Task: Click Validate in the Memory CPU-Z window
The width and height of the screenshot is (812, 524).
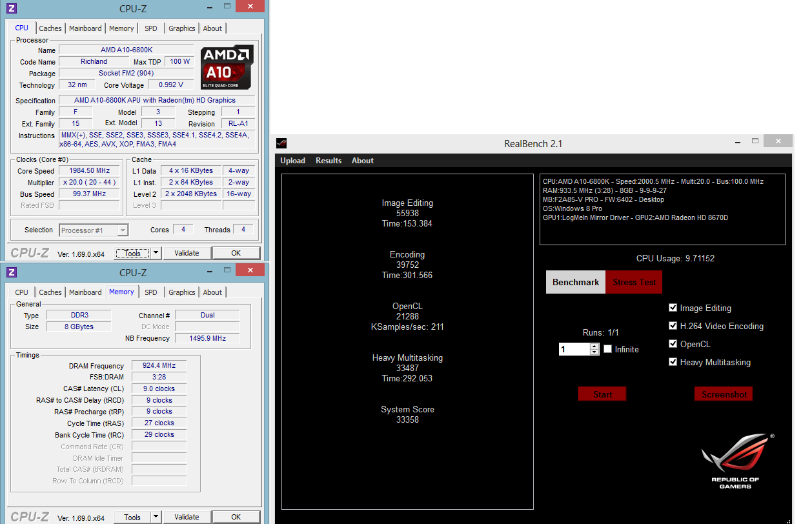Action: coord(187,517)
